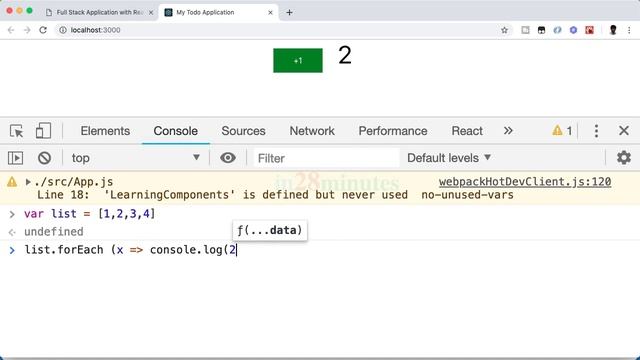Open the Performance tab
Screen dimensions: 640x360
tap(393, 131)
